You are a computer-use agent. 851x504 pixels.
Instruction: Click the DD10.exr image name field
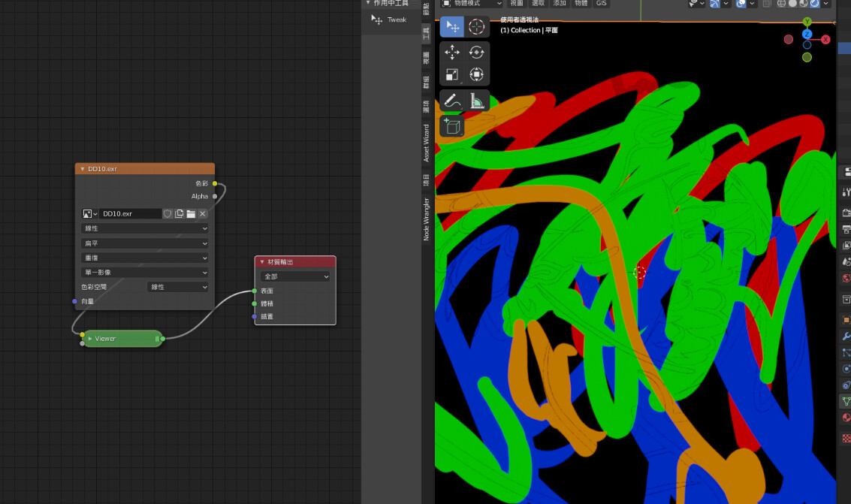(131, 214)
